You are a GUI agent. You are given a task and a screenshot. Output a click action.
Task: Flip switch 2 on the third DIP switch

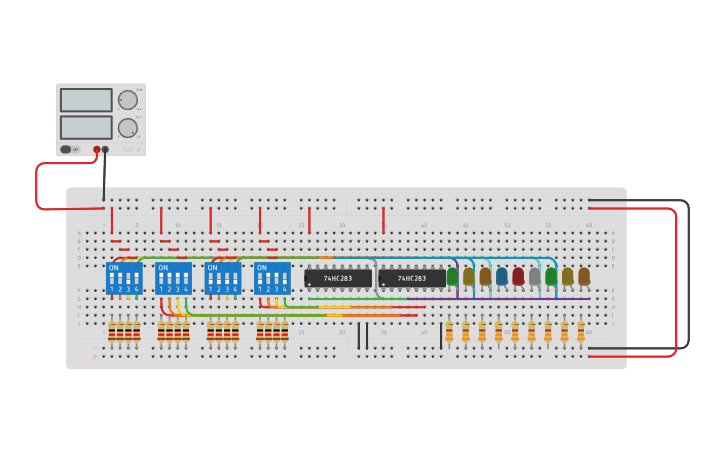(x=219, y=278)
